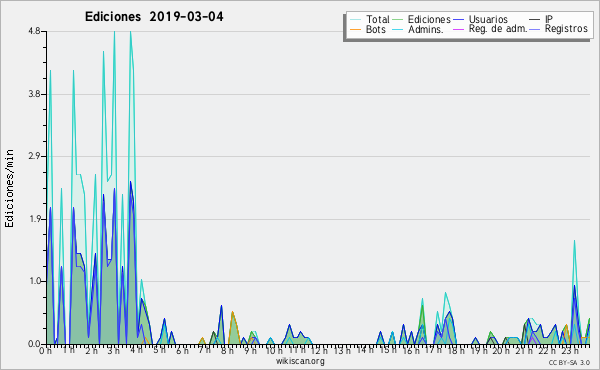
Task: Click the 1.9 y-axis value
Action: [34, 219]
